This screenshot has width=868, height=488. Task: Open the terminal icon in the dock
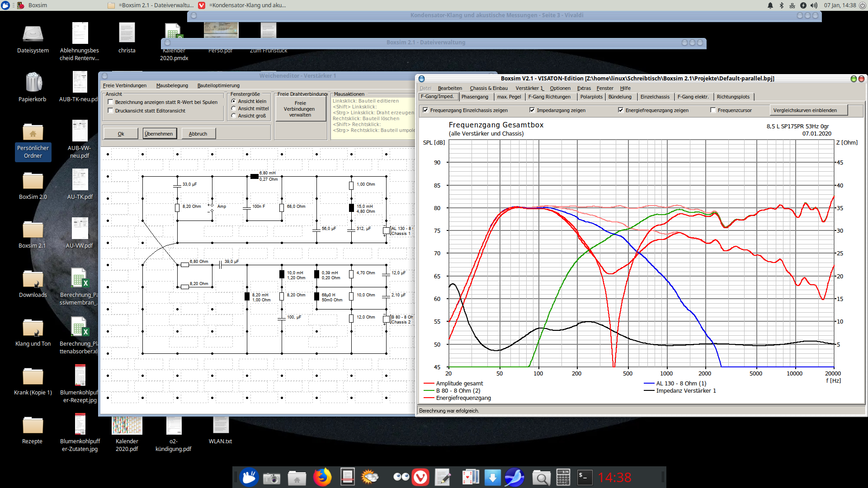pyautogui.click(x=584, y=477)
